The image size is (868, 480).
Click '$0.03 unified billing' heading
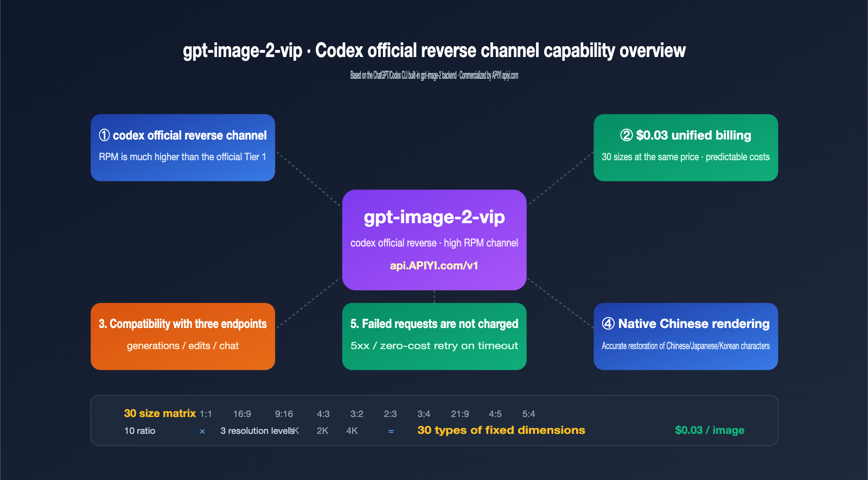693,135
